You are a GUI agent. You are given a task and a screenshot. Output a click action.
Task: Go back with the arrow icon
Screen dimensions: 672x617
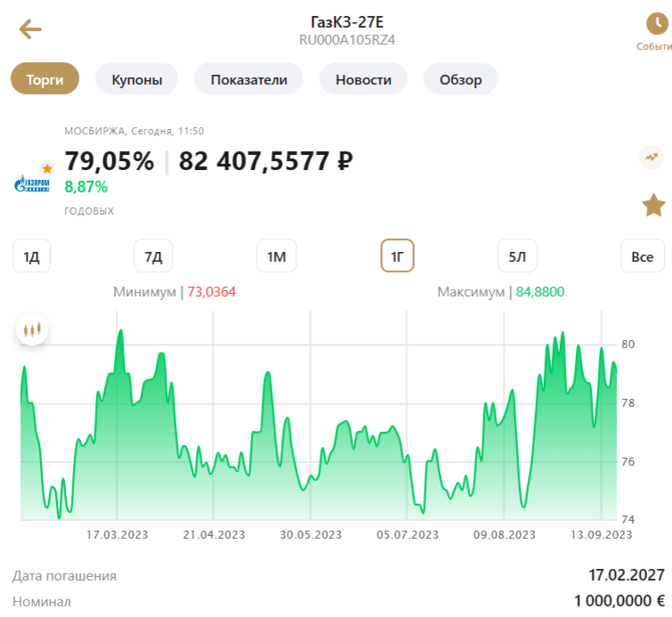pos(30,29)
